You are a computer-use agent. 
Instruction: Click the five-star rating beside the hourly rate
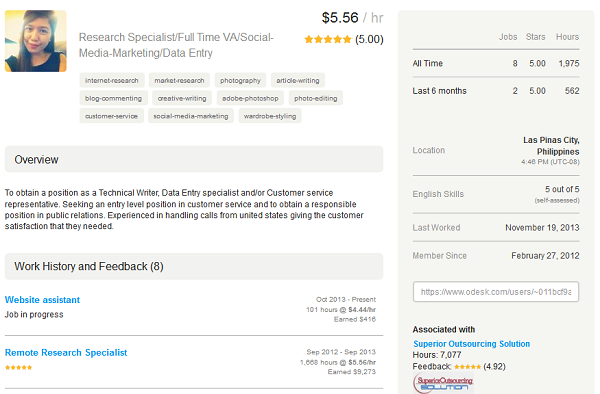tap(328, 39)
